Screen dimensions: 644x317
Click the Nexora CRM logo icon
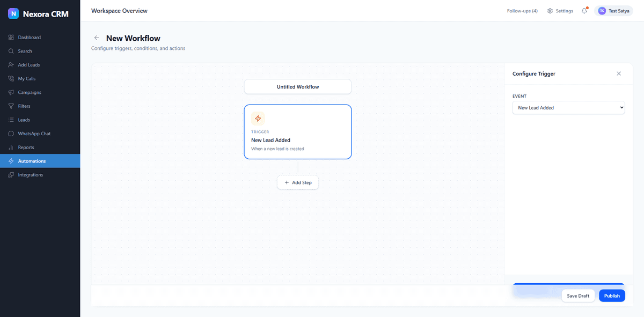(x=13, y=14)
